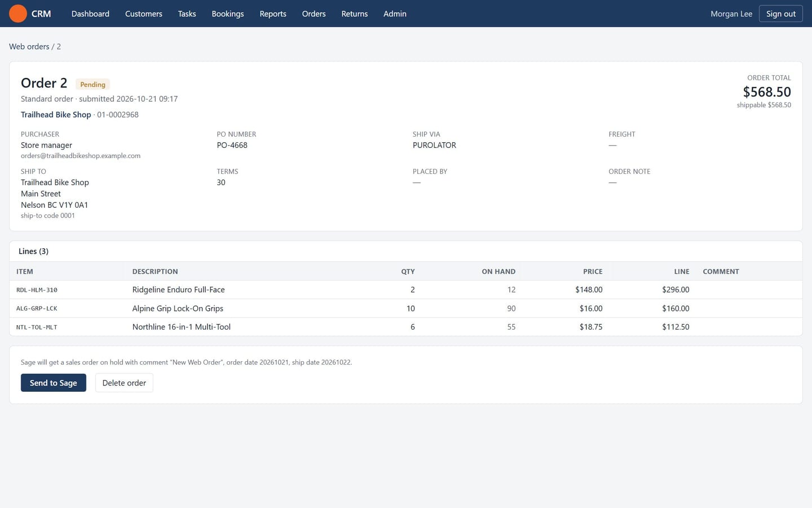Click the Delete order button
The image size is (812, 508).
[x=124, y=383]
